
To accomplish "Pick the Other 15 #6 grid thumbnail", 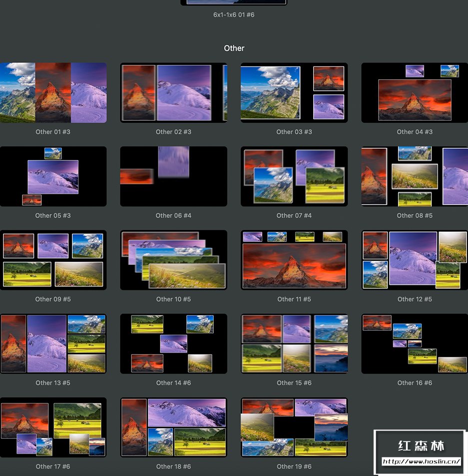I will pyautogui.click(x=294, y=344).
